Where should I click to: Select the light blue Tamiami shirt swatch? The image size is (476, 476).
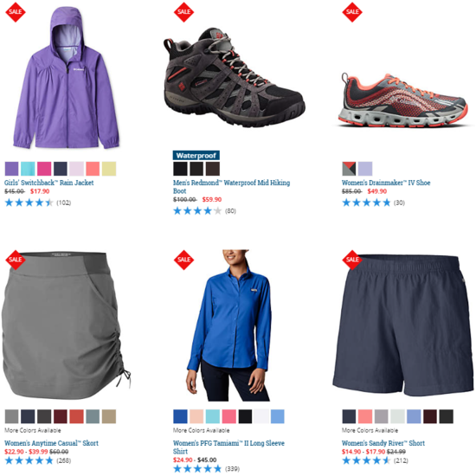click(x=278, y=416)
